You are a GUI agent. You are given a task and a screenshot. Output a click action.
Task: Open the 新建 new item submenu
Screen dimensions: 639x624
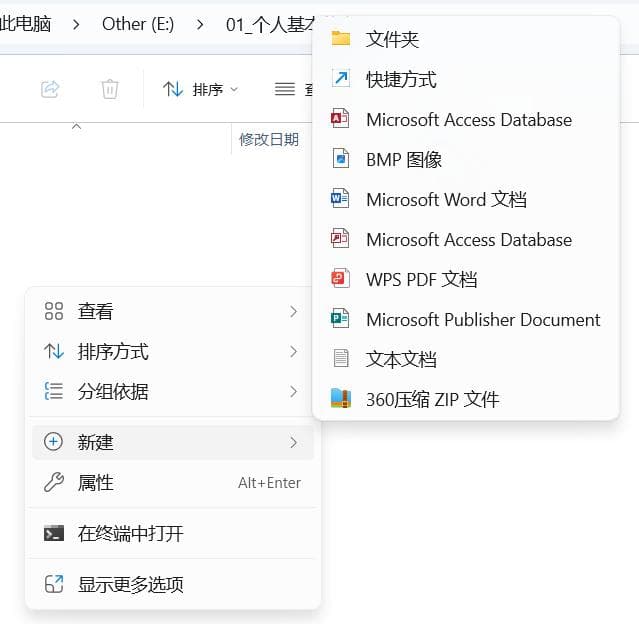[173, 442]
